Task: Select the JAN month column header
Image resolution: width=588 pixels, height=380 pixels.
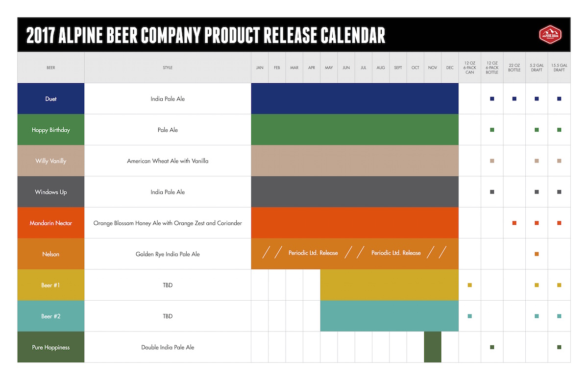Action: coord(260,68)
